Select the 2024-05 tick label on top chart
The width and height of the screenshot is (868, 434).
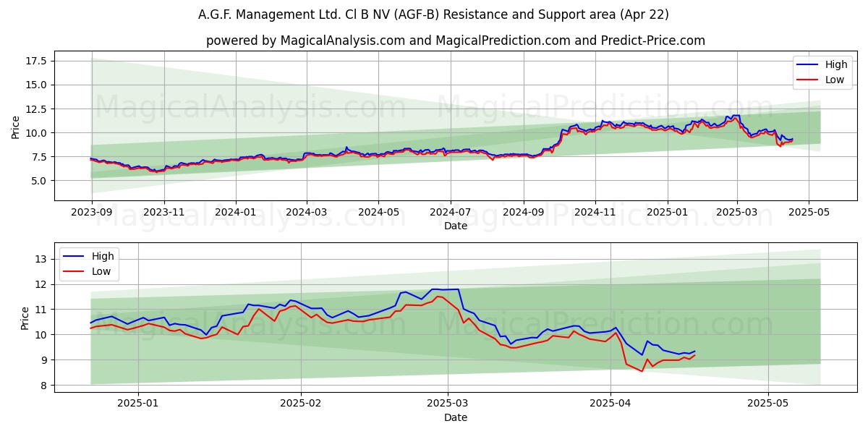click(x=379, y=212)
